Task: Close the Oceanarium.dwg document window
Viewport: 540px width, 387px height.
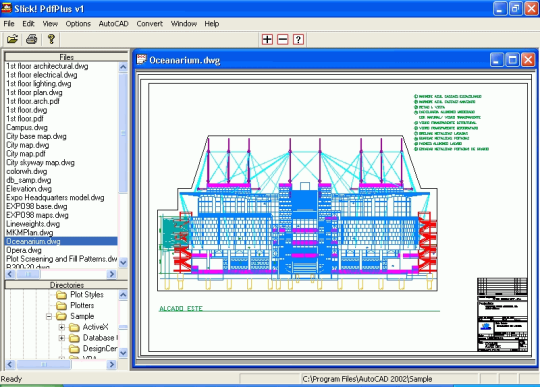Action: coord(528,60)
